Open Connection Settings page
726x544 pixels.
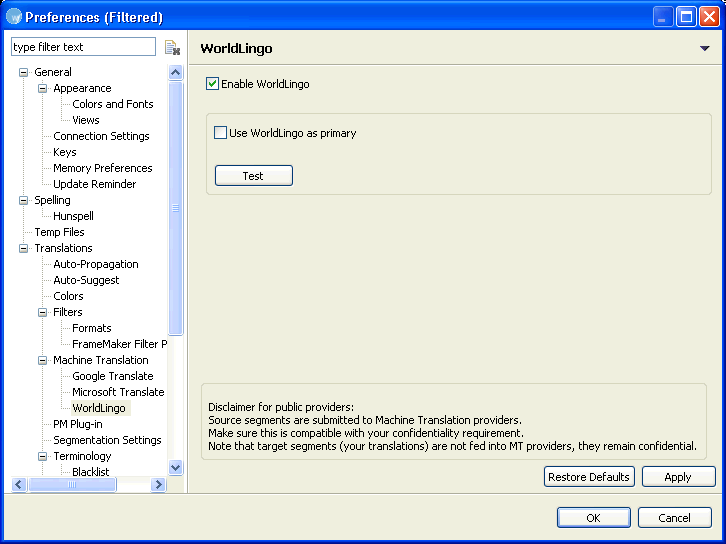point(101,136)
